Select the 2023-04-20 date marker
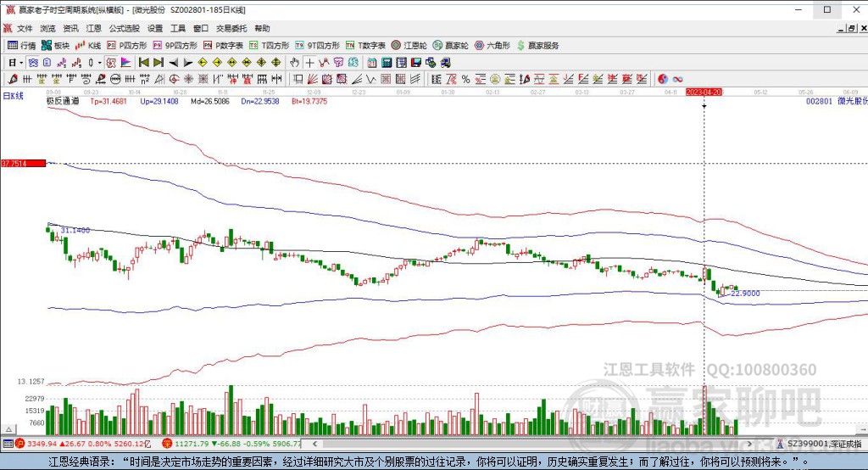 704,92
